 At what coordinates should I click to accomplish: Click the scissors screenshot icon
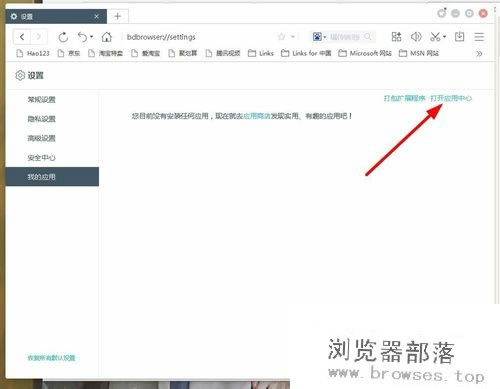coord(435,37)
